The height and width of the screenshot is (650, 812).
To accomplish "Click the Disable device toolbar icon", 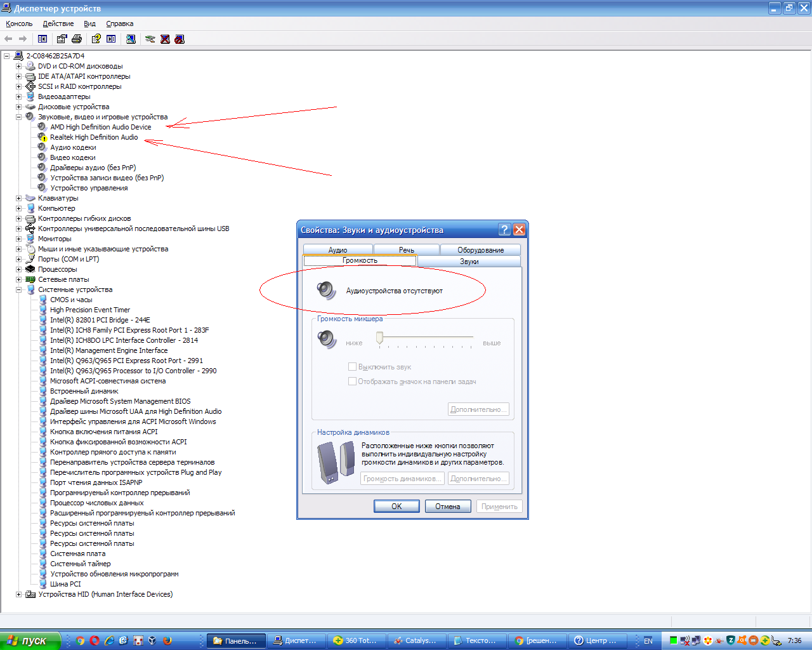I will [180, 39].
